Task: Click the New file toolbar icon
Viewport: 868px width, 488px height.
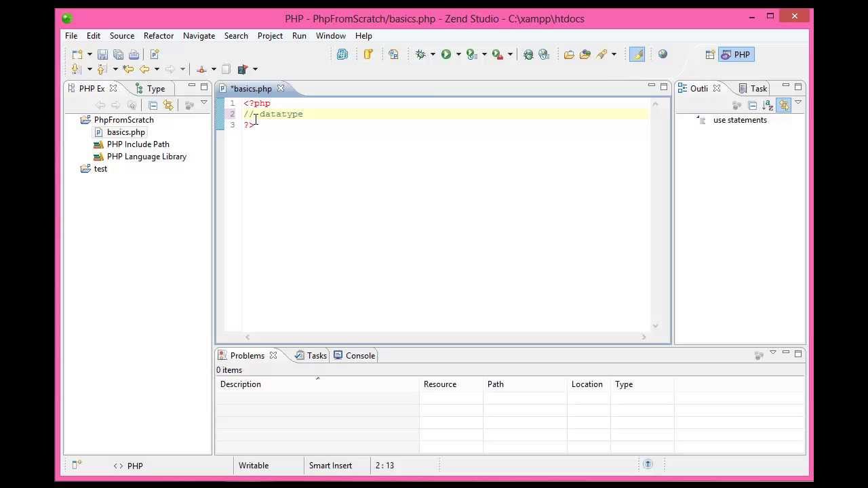Action: pos(77,55)
